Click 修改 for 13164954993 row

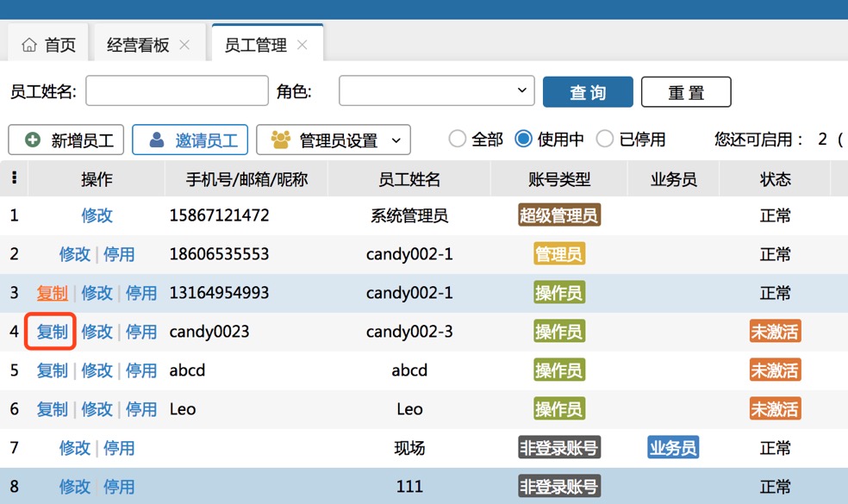(x=97, y=293)
